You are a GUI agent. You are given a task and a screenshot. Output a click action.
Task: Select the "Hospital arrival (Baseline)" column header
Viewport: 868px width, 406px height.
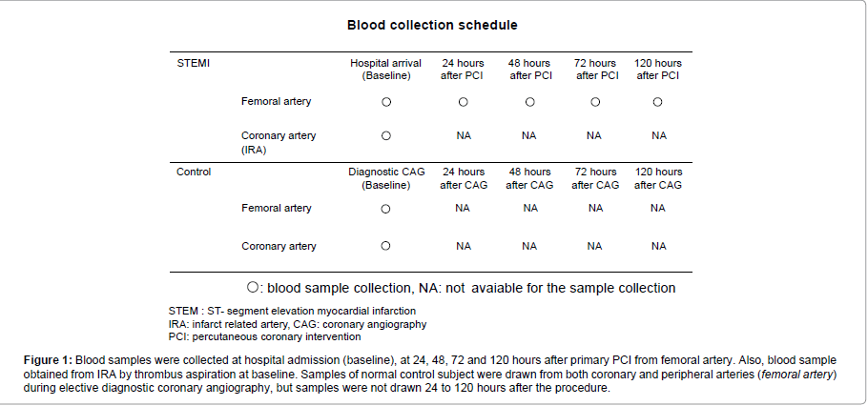click(x=386, y=70)
